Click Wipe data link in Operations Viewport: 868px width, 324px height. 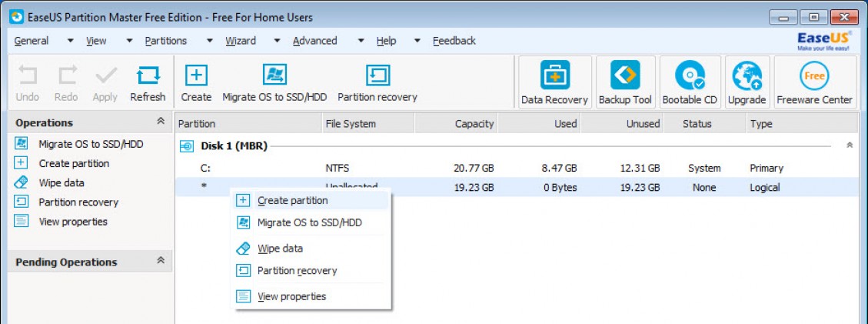[62, 182]
